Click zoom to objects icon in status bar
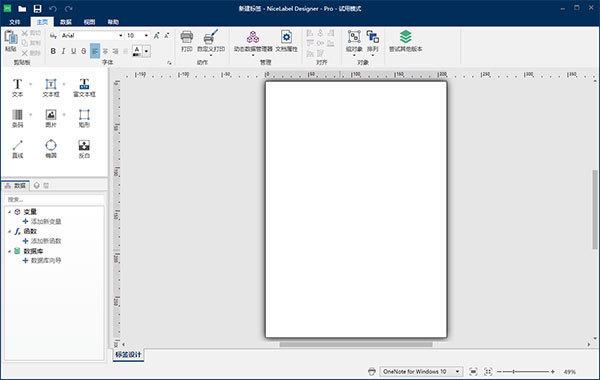 (x=488, y=372)
